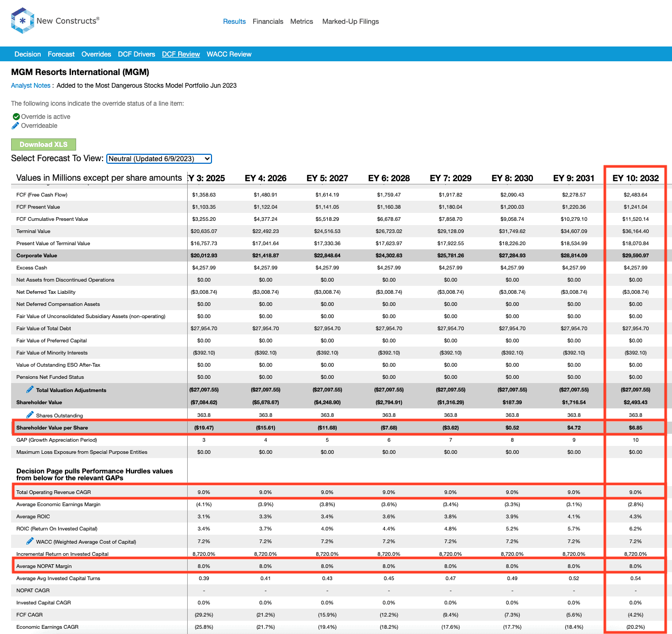Click the green check icon by 'Override is active'

click(x=16, y=117)
